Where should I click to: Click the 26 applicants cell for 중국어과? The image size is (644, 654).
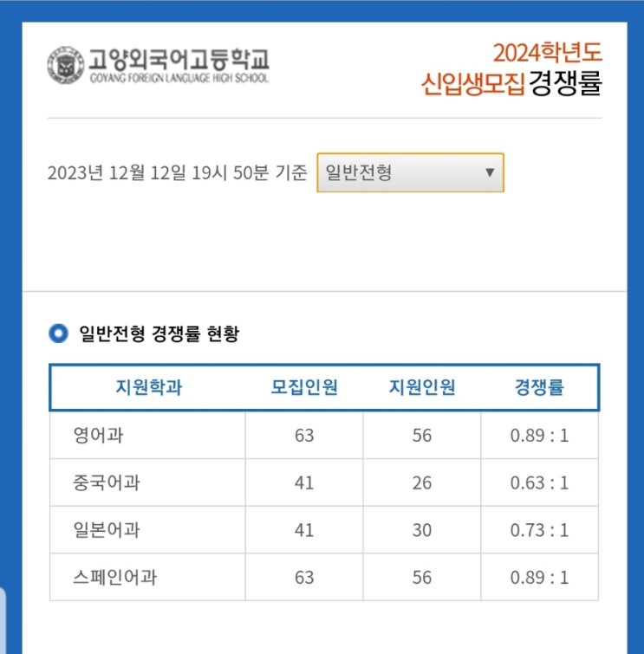422,483
